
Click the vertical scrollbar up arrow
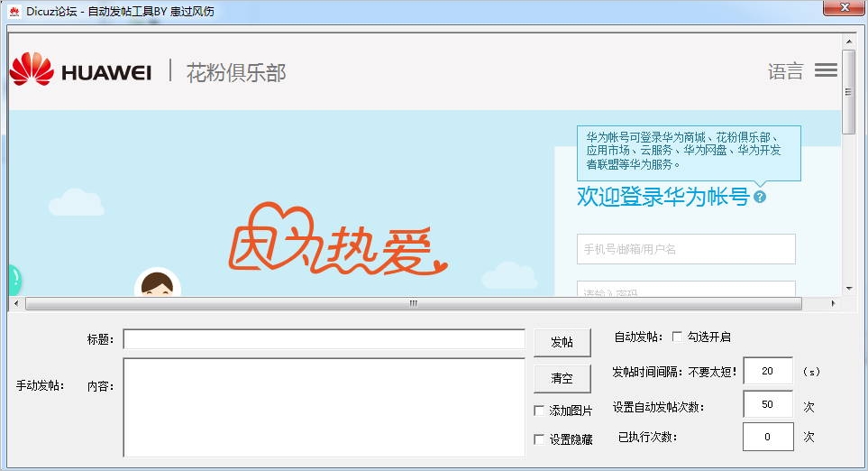tap(849, 42)
